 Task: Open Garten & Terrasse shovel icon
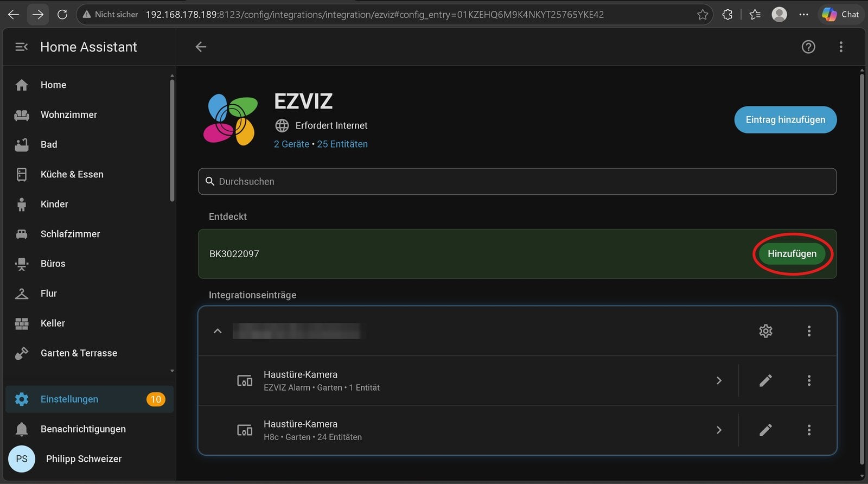22,353
